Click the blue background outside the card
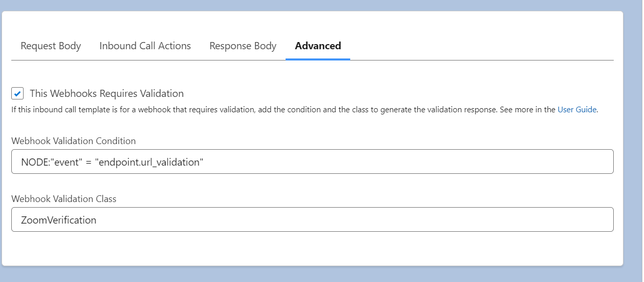Screen dimensions: 644x282 634,154
